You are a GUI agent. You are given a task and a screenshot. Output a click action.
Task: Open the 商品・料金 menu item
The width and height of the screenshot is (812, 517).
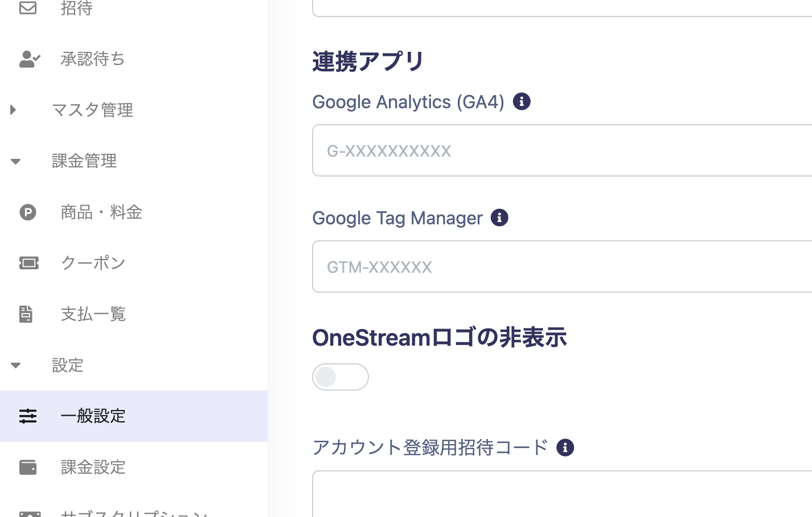(101, 212)
